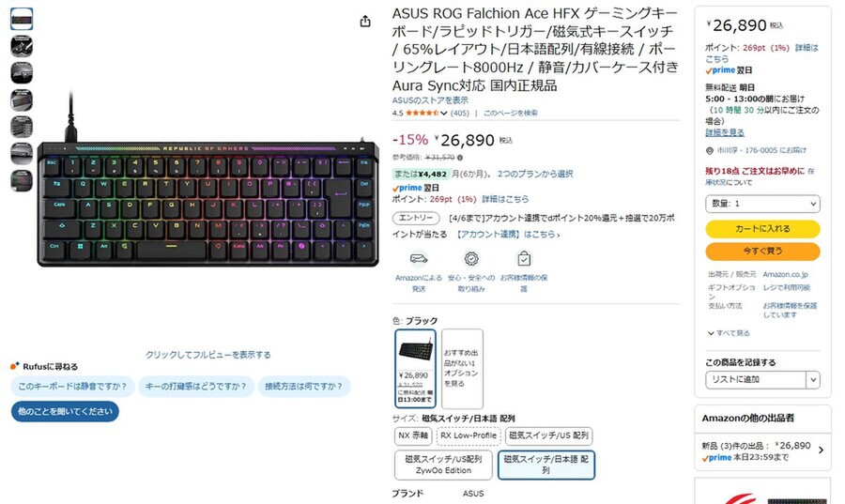The height and width of the screenshot is (504, 845).
Task: Open the 数量 quantity dropdown
Action: click(762, 204)
